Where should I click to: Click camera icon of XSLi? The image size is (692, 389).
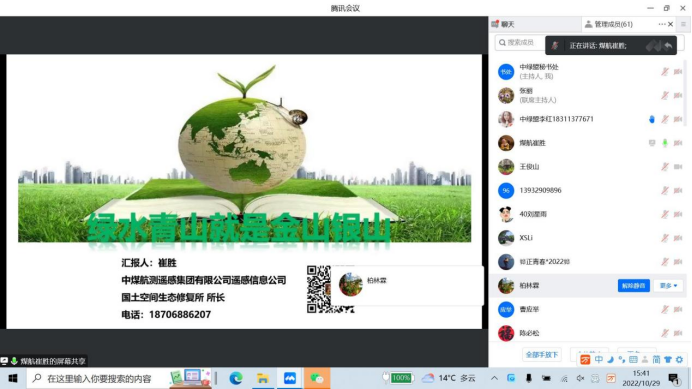coord(678,238)
